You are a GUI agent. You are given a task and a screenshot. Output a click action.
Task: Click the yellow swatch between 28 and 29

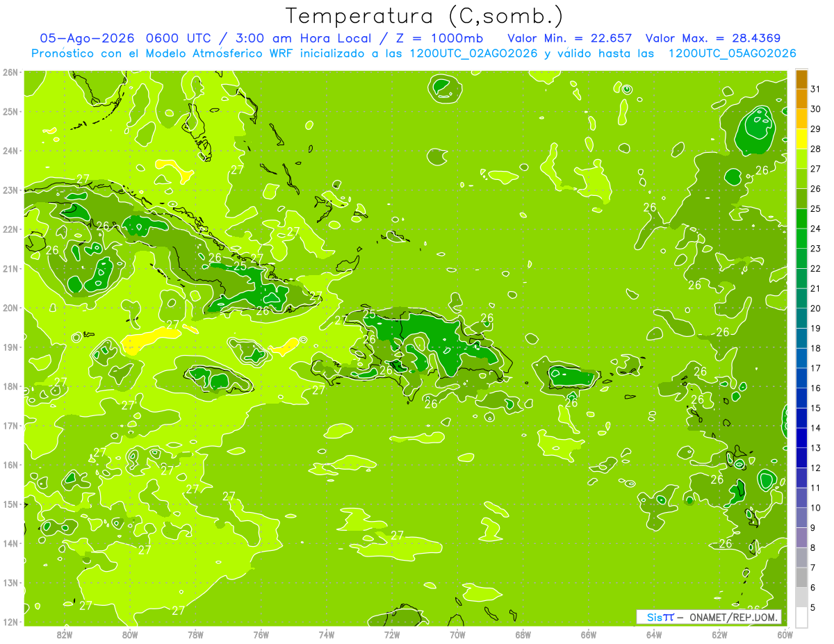click(801, 139)
